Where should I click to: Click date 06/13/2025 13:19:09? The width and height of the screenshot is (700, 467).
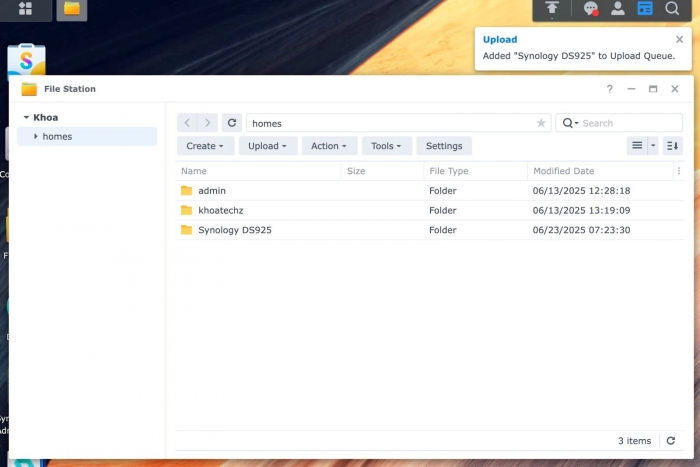click(581, 210)
